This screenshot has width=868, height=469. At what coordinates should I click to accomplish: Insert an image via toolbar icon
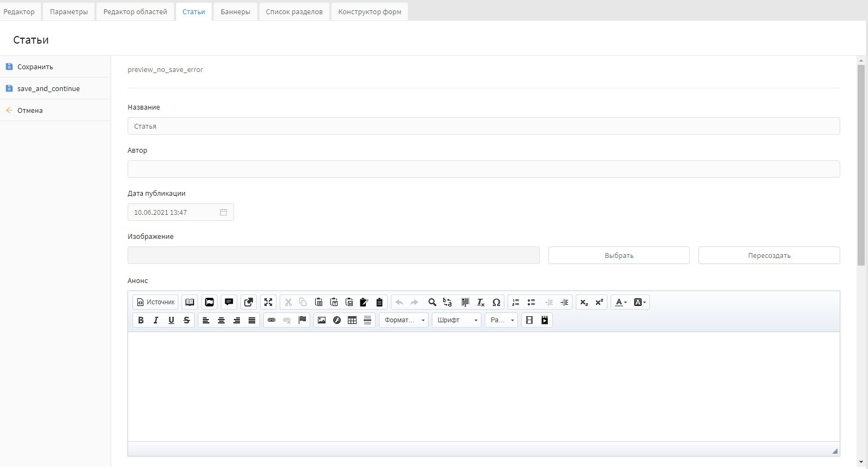[x=322, y=320]
